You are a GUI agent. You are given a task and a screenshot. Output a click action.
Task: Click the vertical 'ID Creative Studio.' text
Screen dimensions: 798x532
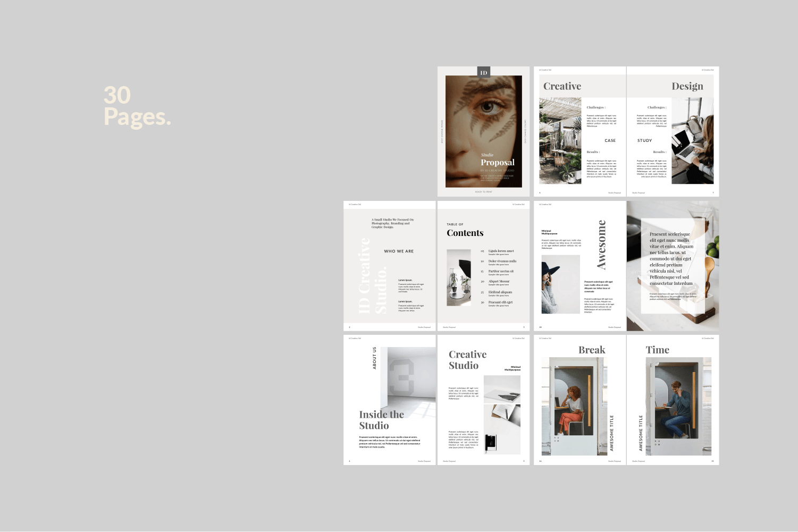372,275
